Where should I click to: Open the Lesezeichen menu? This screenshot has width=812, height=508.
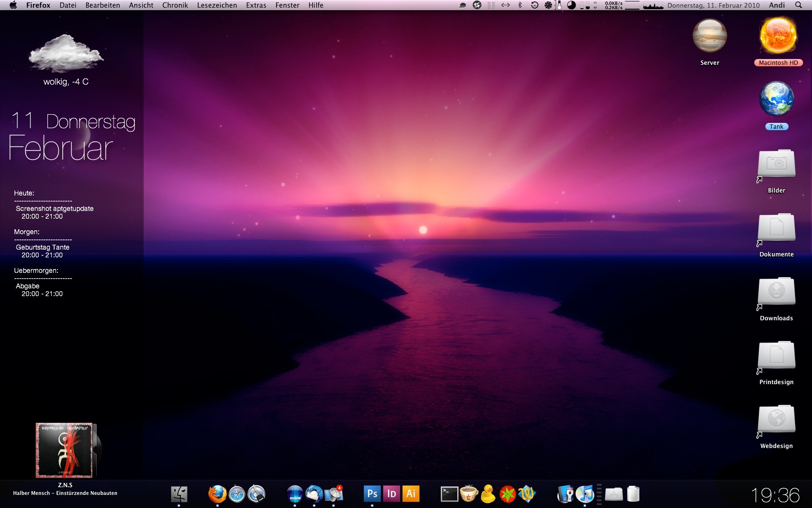(217, 5)
